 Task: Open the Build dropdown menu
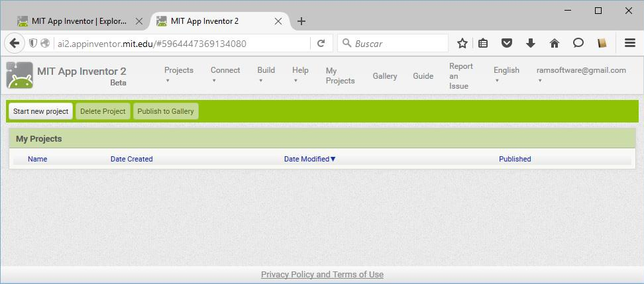coord(266,75)
